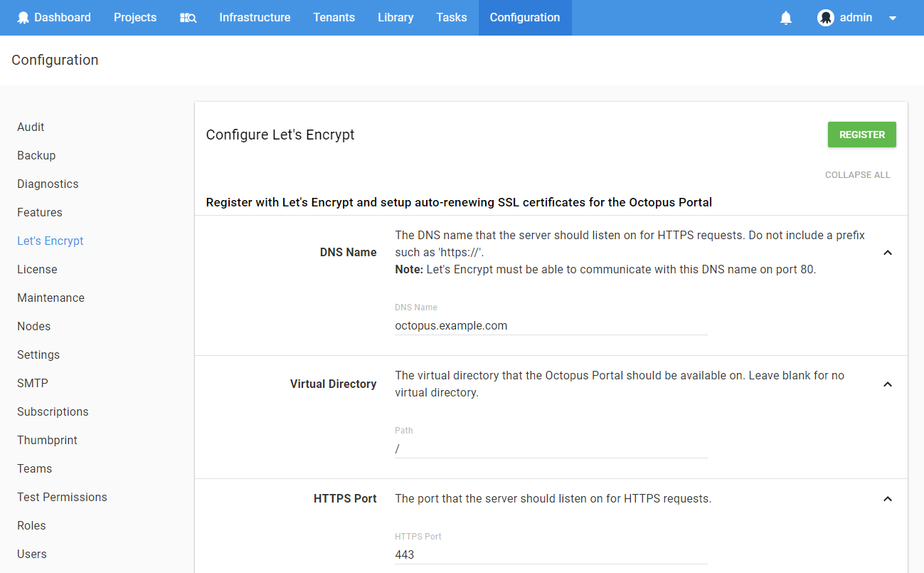The width and height of the screenshot is (924, 573).
Task: Open the Backup settings page
Action: pos(36,155)
